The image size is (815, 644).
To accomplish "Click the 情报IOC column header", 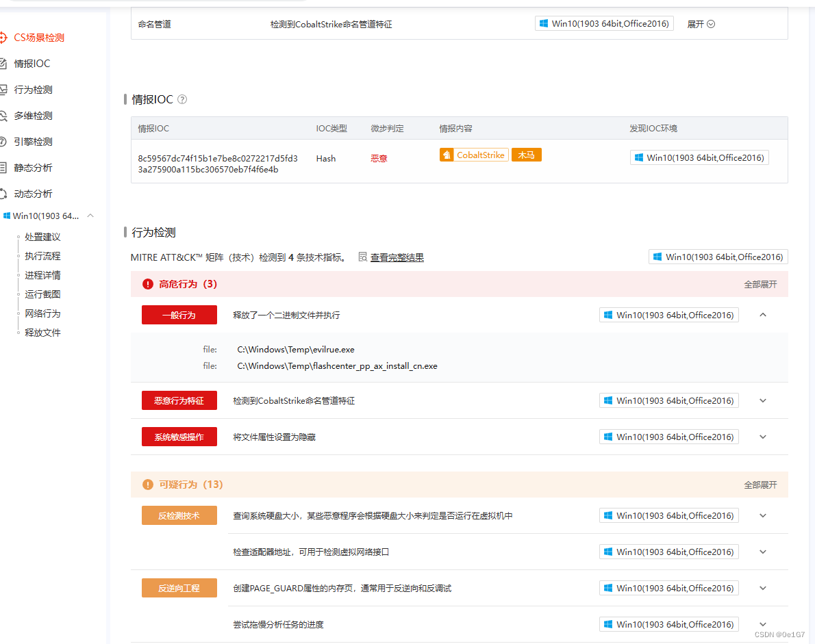I will (153, 128).
